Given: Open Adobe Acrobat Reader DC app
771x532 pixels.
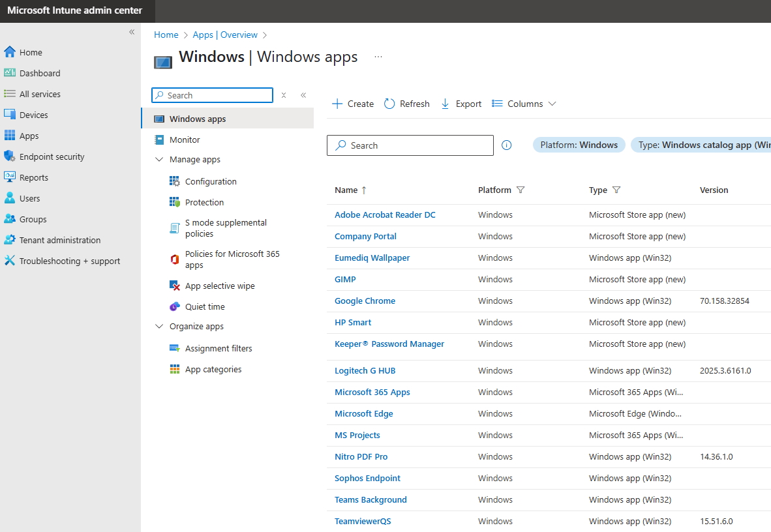Looking at the screenshot, I should [385, 215].
